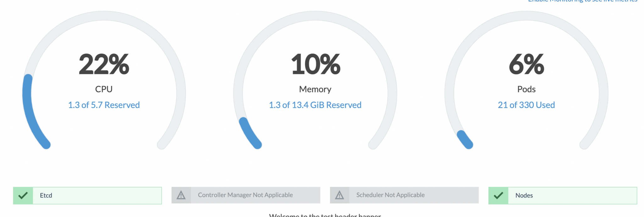Viewport: 644px width, 217px height.
Task: Click the 6% Pods value
Action: (x=526, y=64)
